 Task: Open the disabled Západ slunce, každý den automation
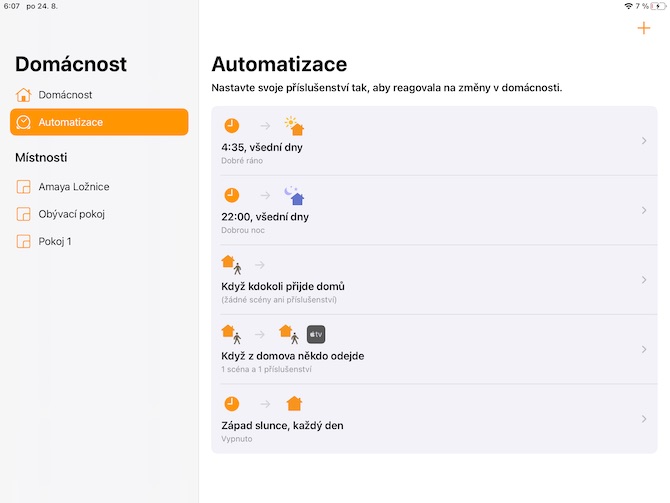point(282,425)
